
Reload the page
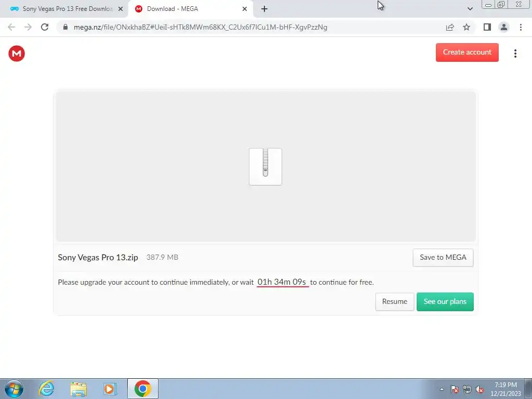(45, 27)
